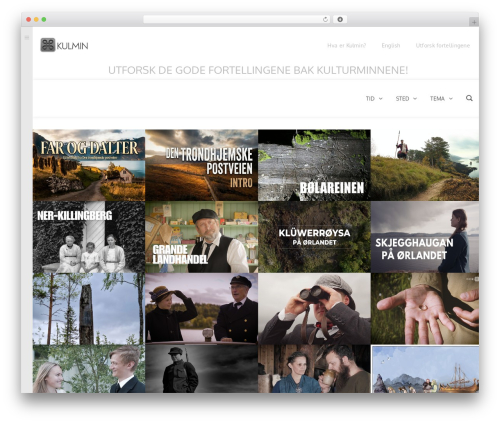Open Klüwerrøysa på Ørlandet thumbnail

314,237
